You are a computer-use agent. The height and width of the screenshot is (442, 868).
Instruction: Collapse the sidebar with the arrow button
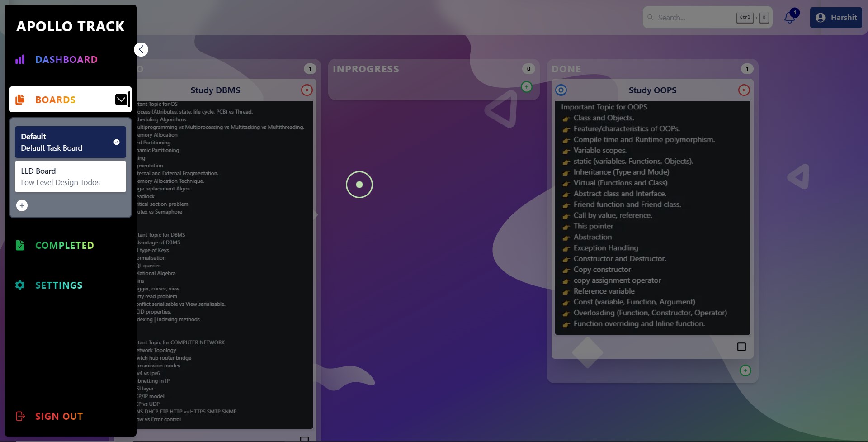tap(141, 49)
